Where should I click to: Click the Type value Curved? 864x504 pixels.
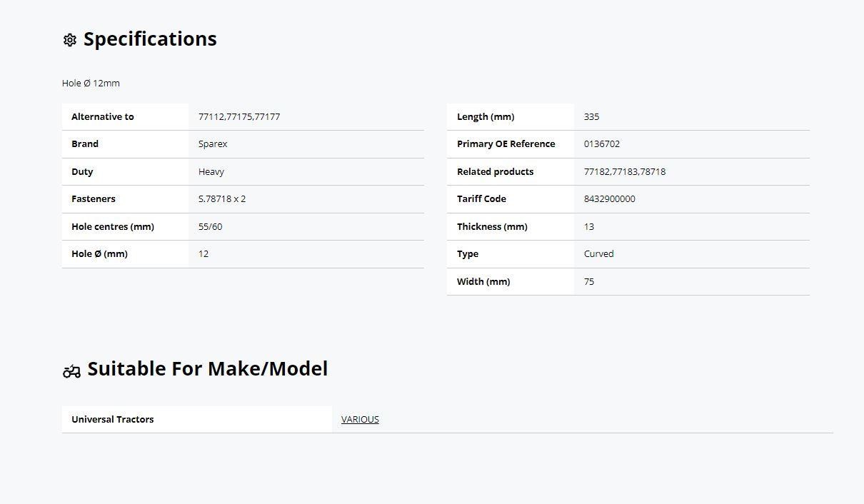coord(598,253)
